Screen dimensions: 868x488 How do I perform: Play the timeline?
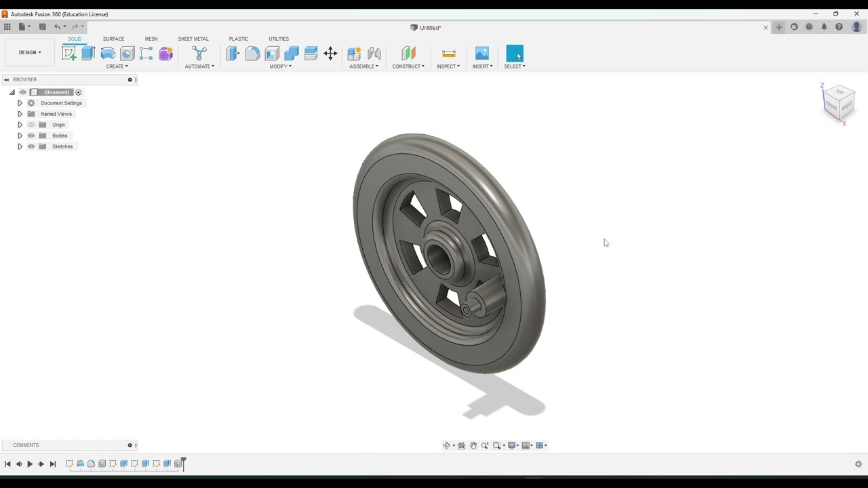point(30,464)
